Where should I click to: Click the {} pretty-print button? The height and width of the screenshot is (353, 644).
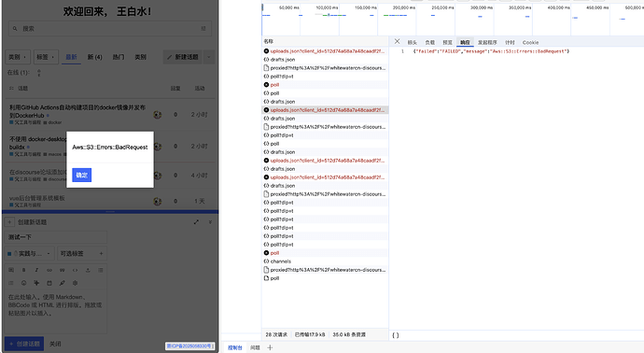[x=396, y=335]
